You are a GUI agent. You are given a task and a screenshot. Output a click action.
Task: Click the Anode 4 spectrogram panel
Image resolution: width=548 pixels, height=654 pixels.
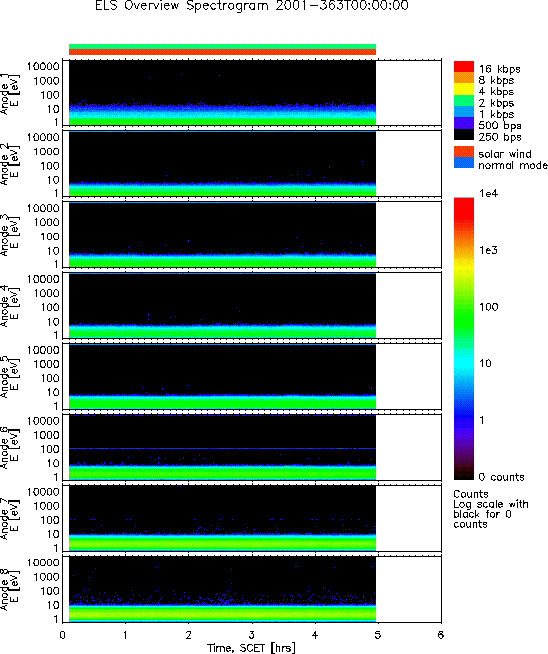click(x=252, y=305)
